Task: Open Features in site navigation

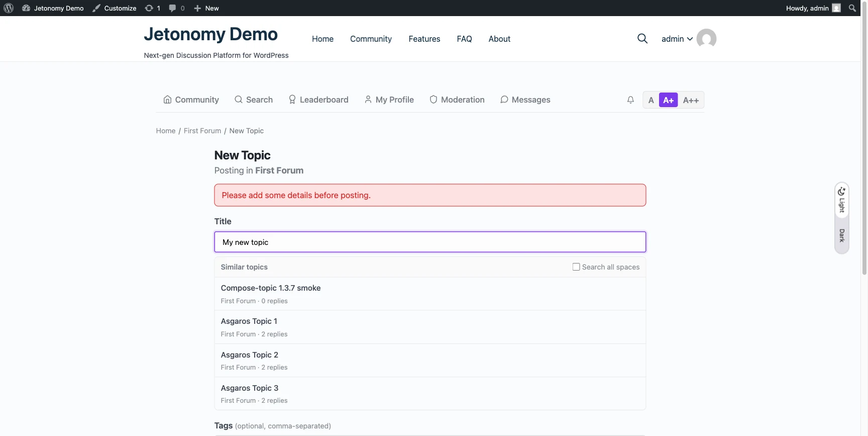Action: pos(424,39)
